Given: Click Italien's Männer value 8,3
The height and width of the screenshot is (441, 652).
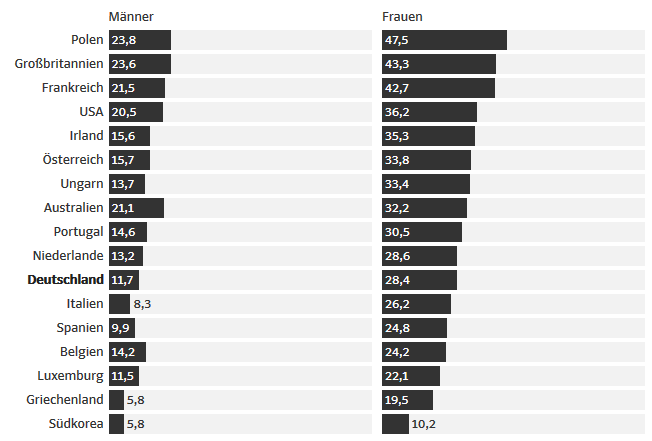Looking at the screenshot, I should point(142,304).
